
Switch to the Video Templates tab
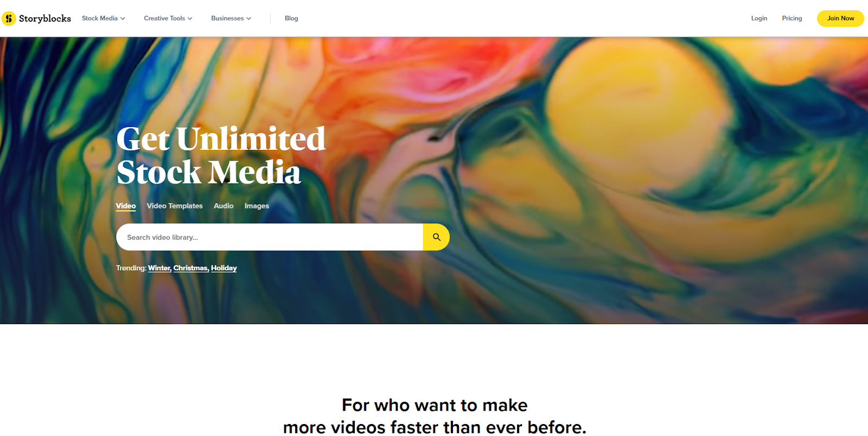[175, 206]
